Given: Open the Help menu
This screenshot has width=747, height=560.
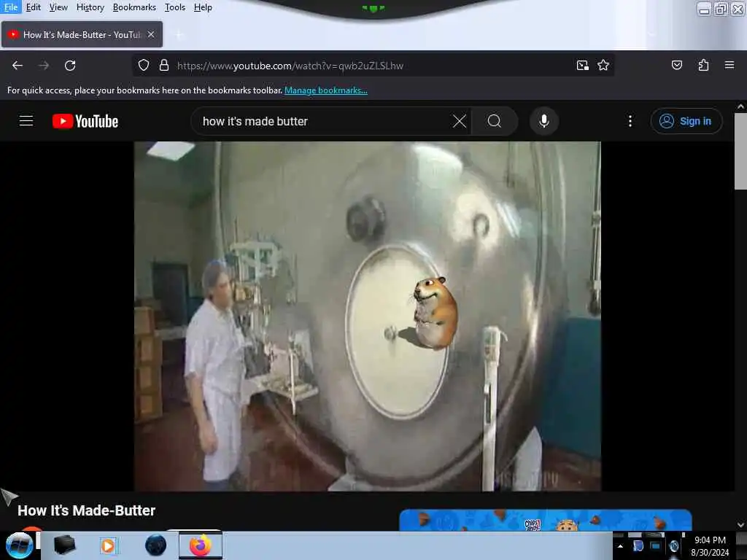Looking at the screenshot, I should tap(203, 7).
